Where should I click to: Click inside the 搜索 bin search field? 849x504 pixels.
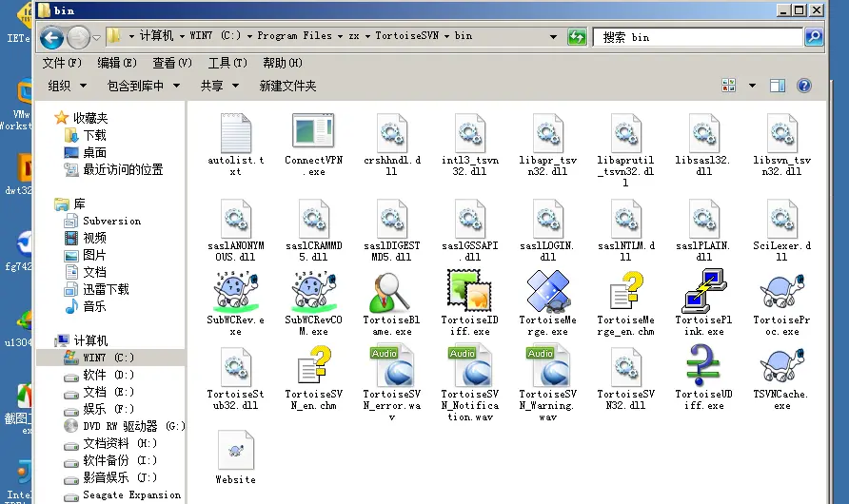click(698, 37)
